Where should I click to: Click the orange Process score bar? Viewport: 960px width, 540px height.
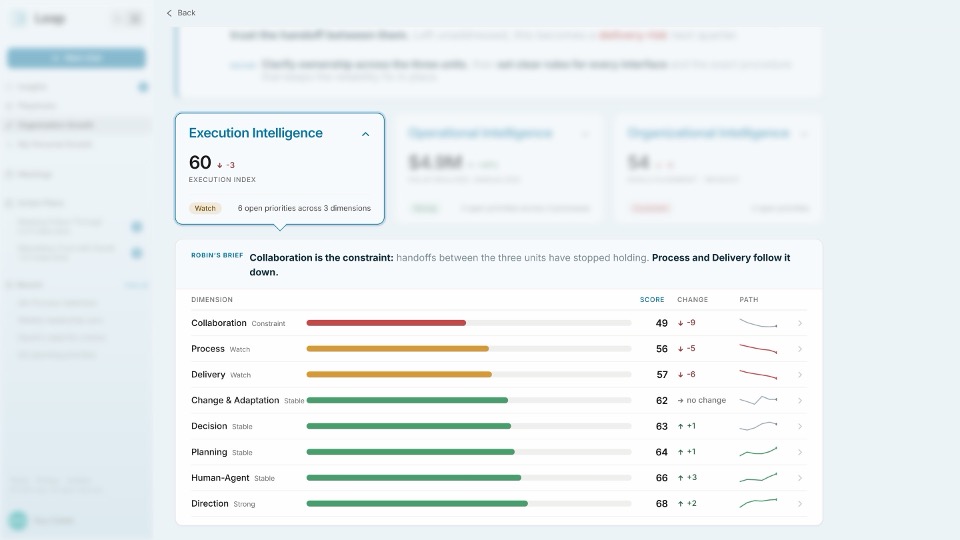coord(397,348)
